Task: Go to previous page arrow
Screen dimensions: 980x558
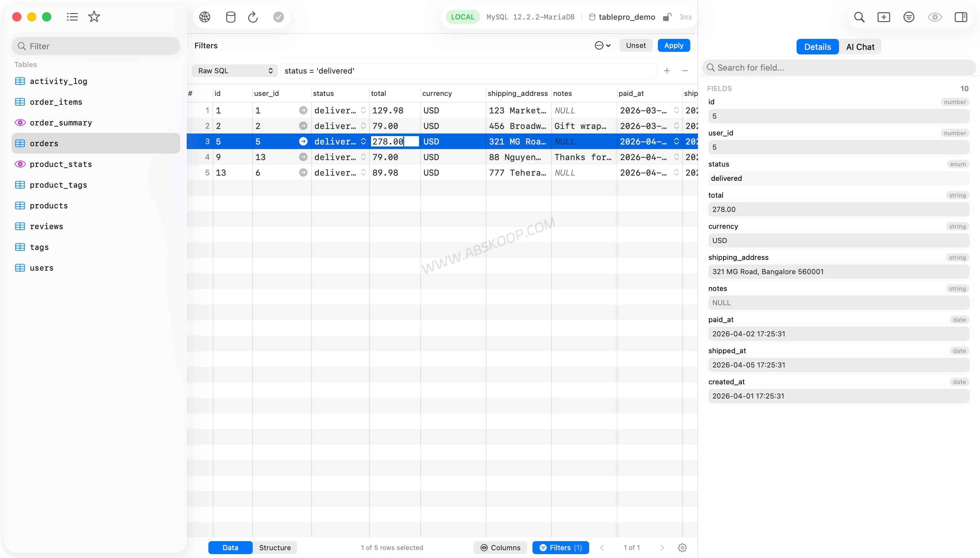Action: point(602,548)
